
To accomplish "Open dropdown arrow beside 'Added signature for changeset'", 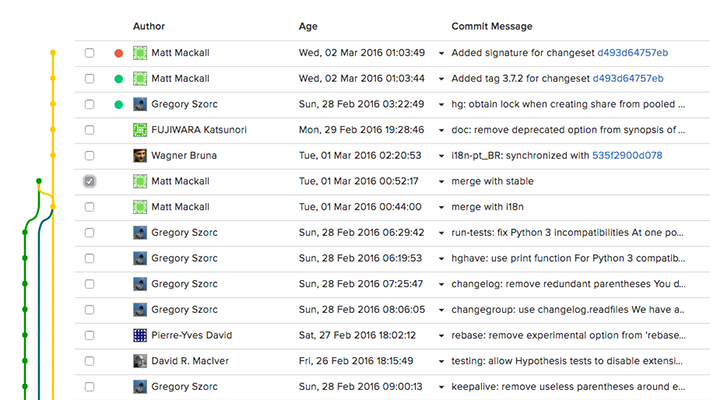I will 441,53.
